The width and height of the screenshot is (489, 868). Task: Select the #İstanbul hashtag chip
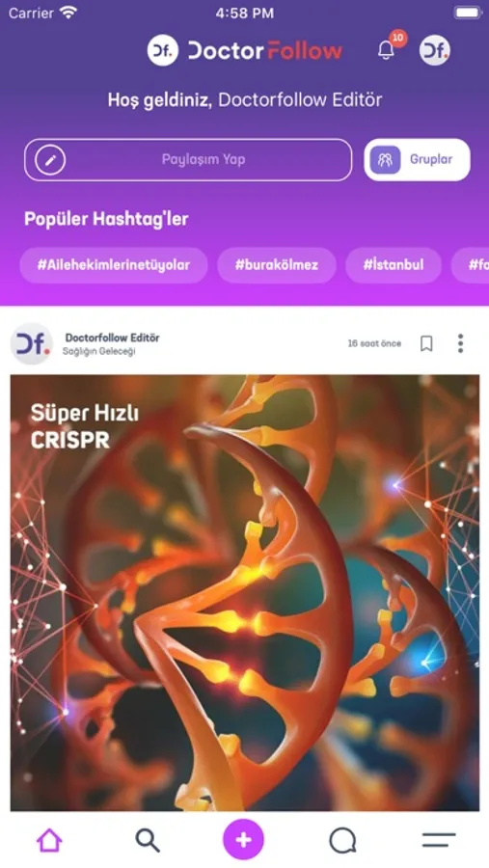click(x=394, y=264)
